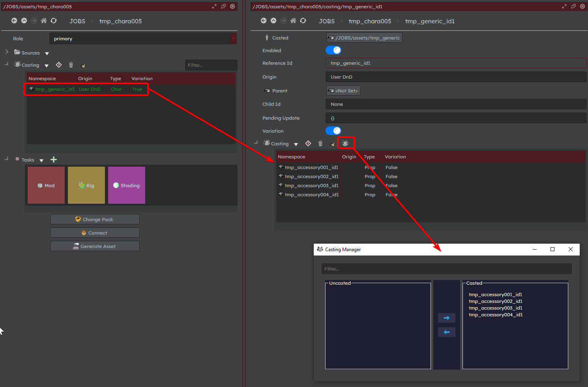Click the Generate Asset button
The height and width of the screenshot is (387, 588).
pyautogui.click(x=95, y=246)
